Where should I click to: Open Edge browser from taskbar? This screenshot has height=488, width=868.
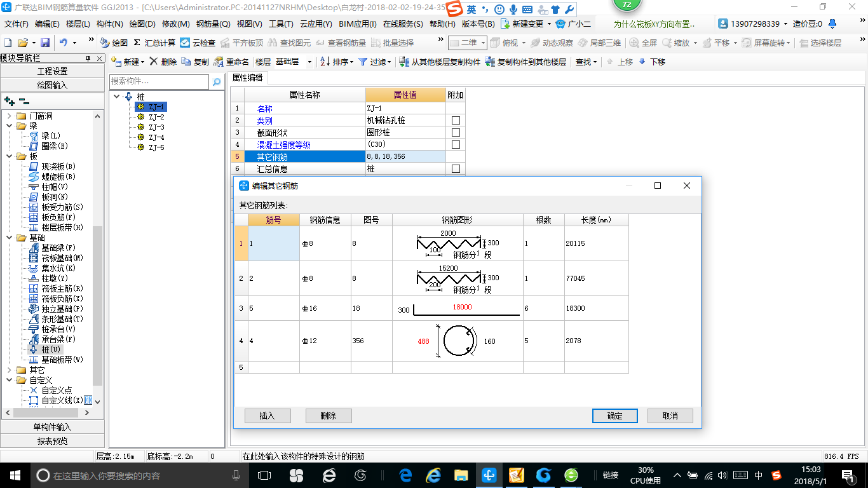(x=405, y=475)
